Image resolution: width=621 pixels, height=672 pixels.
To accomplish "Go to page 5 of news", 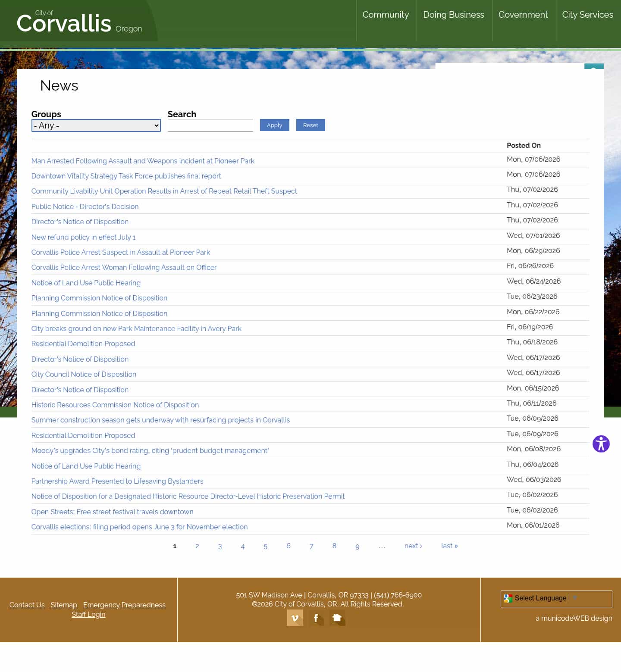I will pyautogui.click(x=266, y=546).
